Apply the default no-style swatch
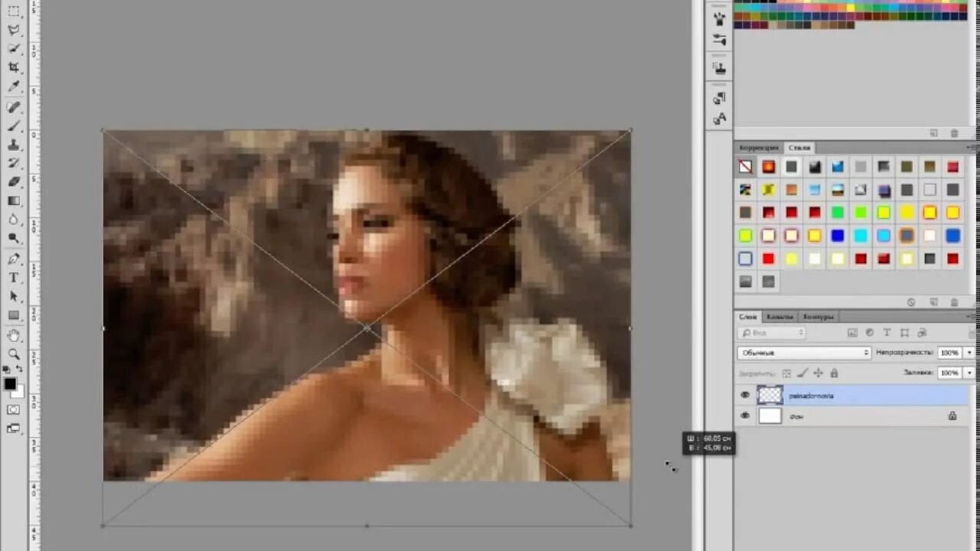The image size is (980, 551). pyautogui.click(x=745, y=167)
